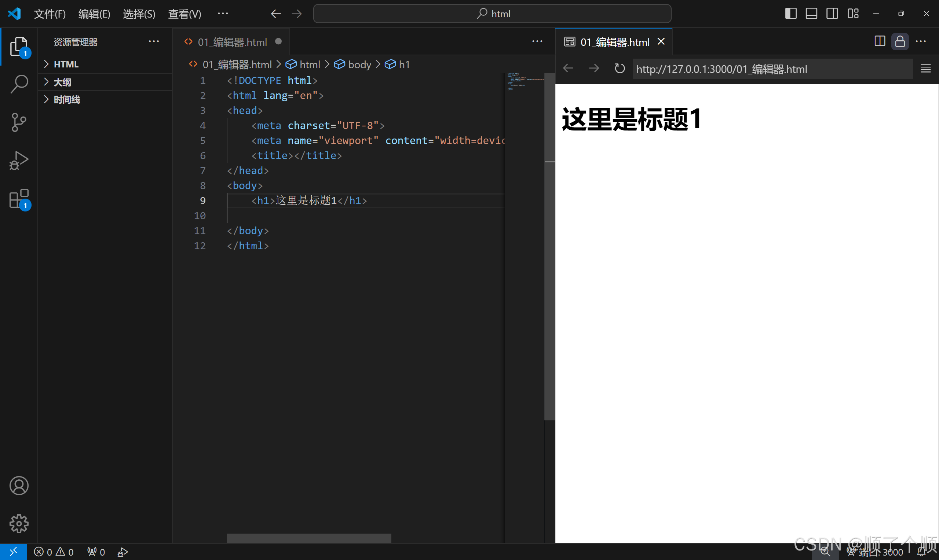Screen dimensions: 939x560
Task: Click the editor minimap code preview
Action: click(525, 81)
